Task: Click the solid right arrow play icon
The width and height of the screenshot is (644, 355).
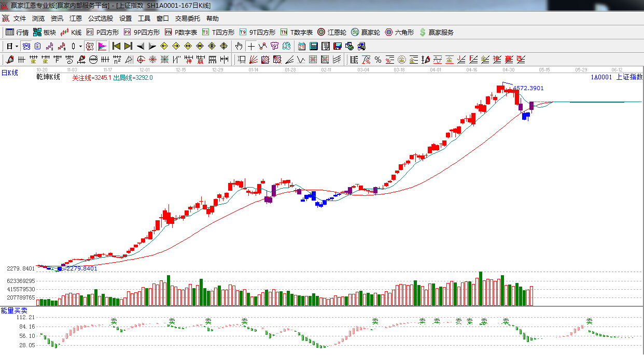Action: tap(152, 46)
